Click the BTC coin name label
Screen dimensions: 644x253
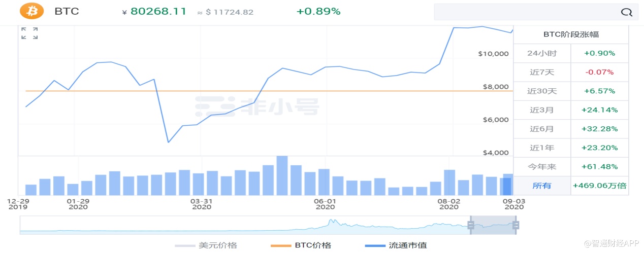(67, 11)
